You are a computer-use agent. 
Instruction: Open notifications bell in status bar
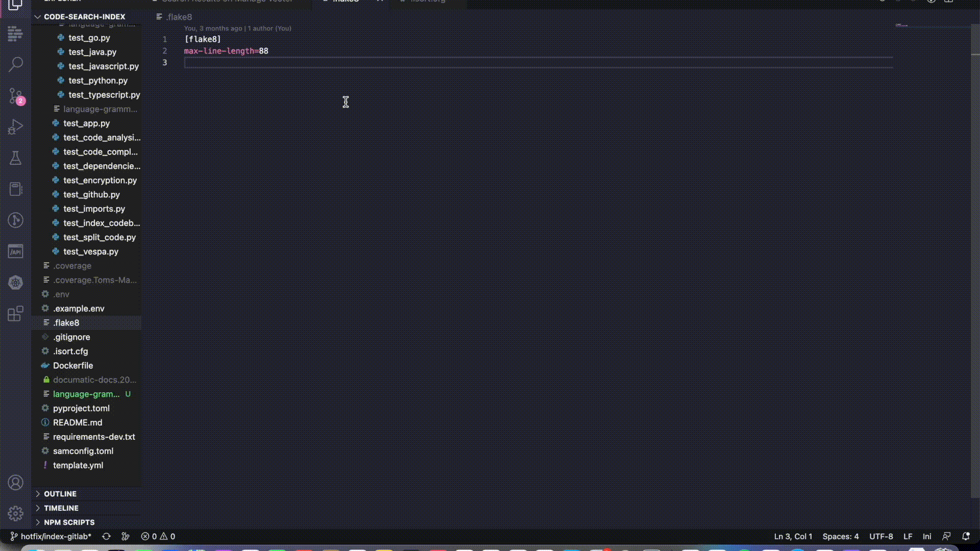point(966,536)
